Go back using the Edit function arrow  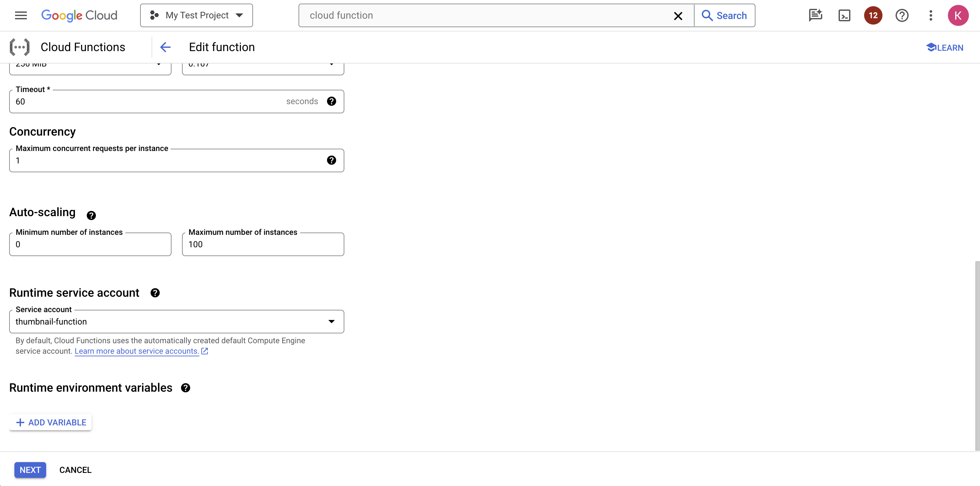165,47
